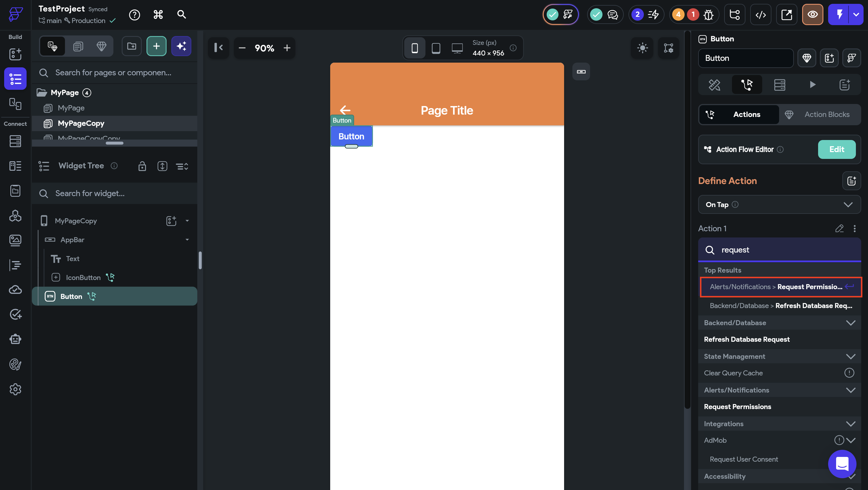Open the Custom Code sidebar icon
Image resolution: width=868 pixels, height=490 pixels.
(x=15, y=265)
